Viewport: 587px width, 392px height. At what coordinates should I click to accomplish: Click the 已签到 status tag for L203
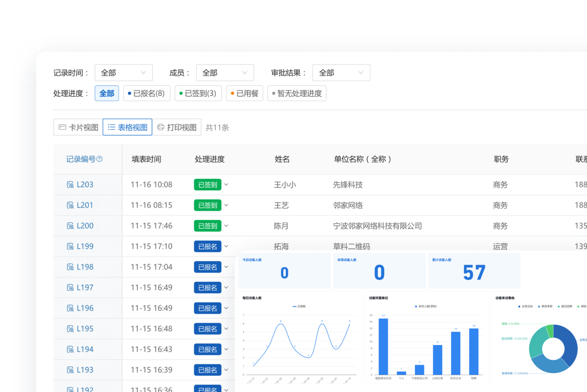click(207, 185)
